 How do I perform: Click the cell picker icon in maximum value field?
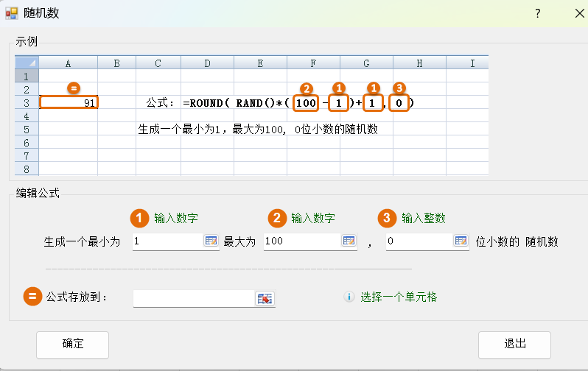pos(348,241)
